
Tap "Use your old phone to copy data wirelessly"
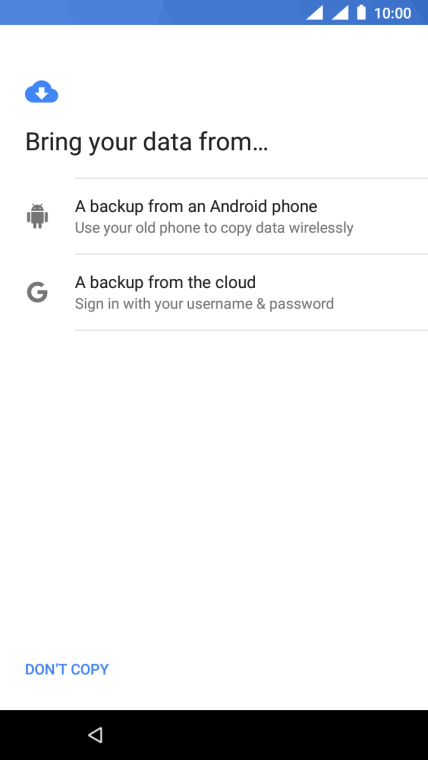214,228
